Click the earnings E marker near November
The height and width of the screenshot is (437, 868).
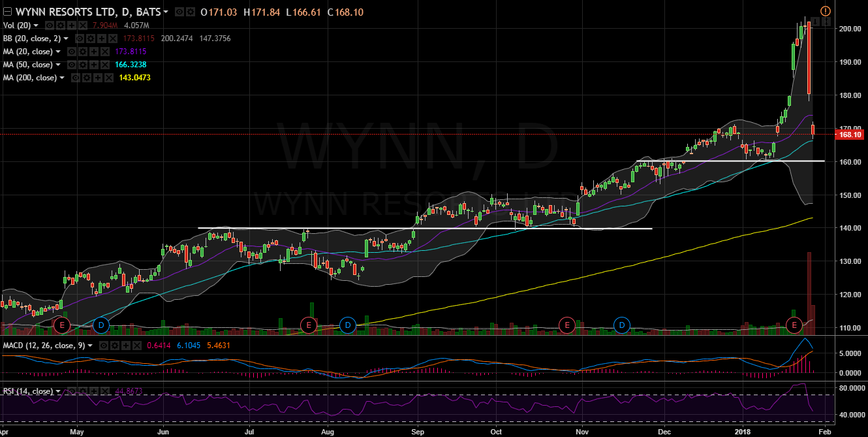tap(567, 325)
